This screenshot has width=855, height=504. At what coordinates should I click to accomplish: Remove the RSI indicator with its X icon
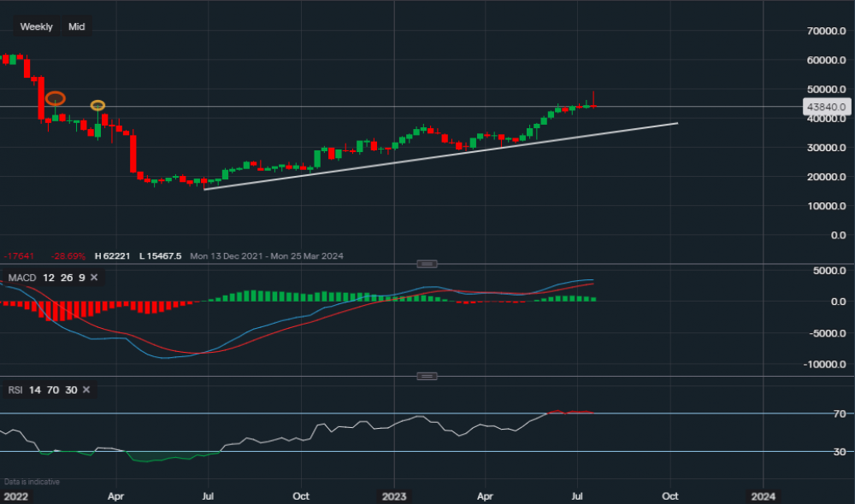click(x=85, y=390)
